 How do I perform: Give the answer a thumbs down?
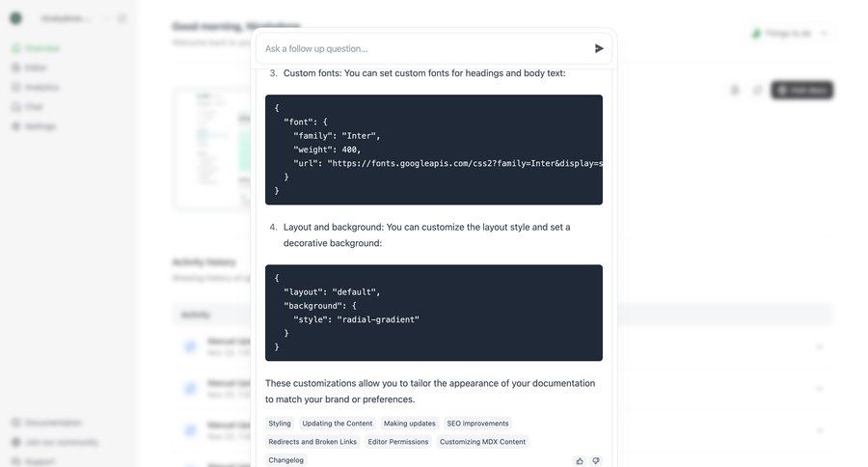pyautogui.click(x=596, y=461)
